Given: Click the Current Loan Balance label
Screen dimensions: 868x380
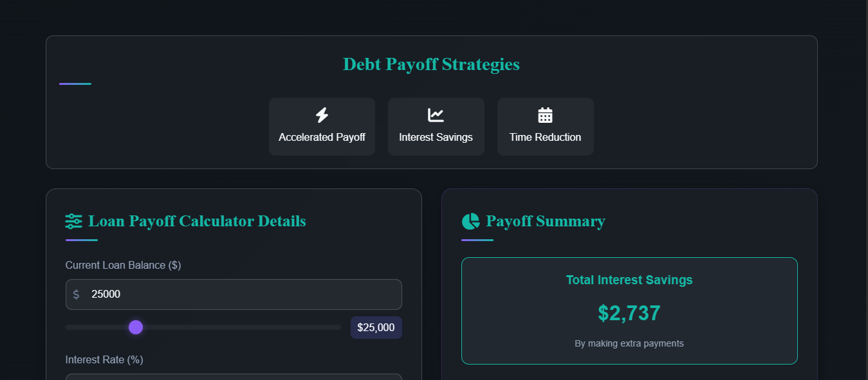Looking at the screenshot, I should pyautogui.click(x=123, y=265).
